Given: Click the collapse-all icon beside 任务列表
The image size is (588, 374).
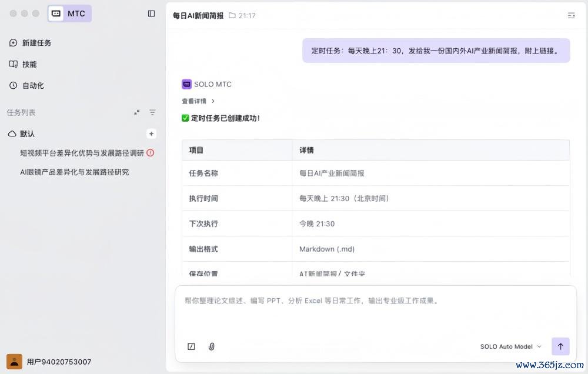Looking at the screenshot, I should point(137,112).
